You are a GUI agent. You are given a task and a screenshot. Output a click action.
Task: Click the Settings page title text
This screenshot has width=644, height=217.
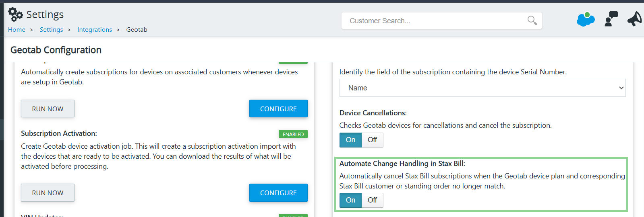[45, 14]
